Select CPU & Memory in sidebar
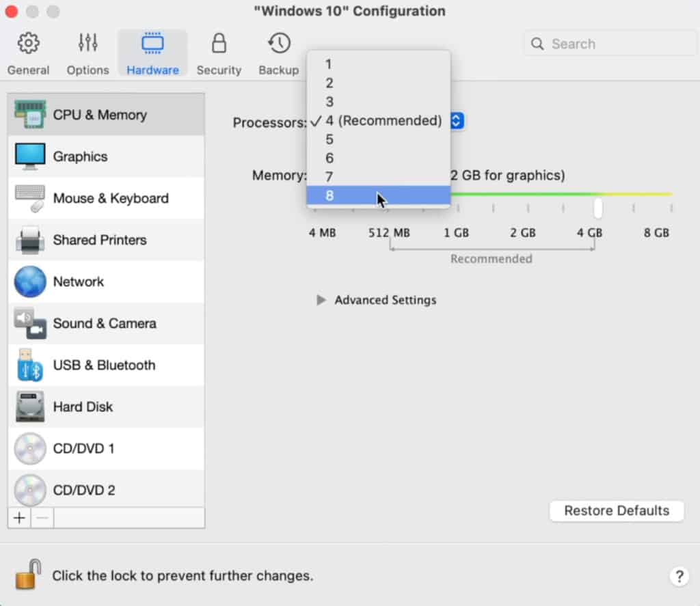 pos(106,115)
